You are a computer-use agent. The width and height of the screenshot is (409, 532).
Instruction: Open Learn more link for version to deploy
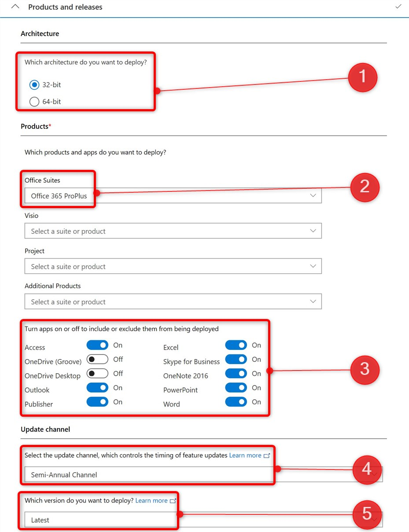tap(151, 500)
